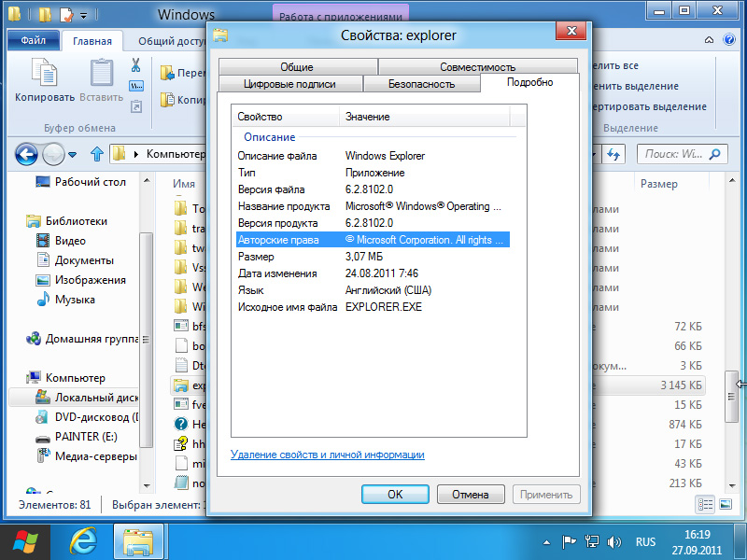The width and height of the screenshot is (747, 560).
Task: Select Рабочий стол in the navigation pane
Action: [x=81, y=182]
